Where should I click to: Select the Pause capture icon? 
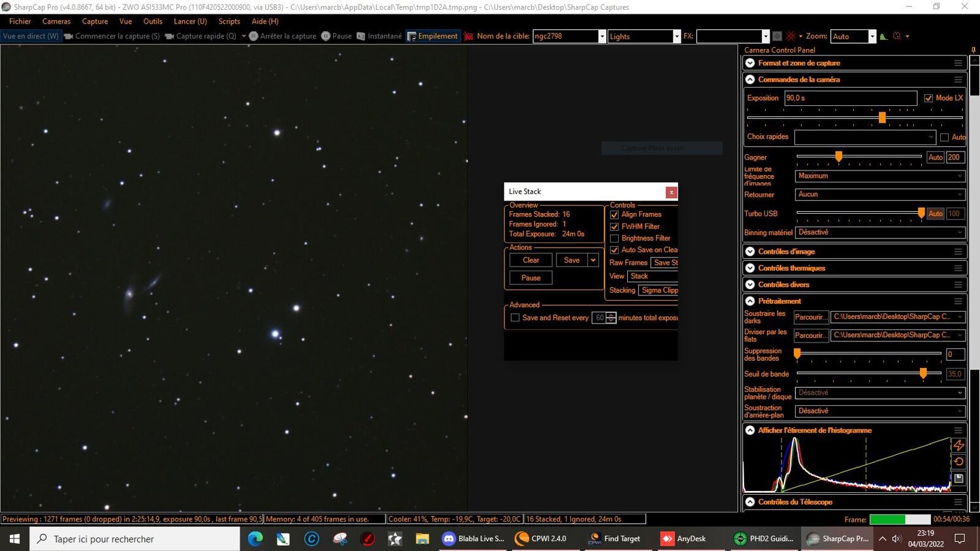326,36
